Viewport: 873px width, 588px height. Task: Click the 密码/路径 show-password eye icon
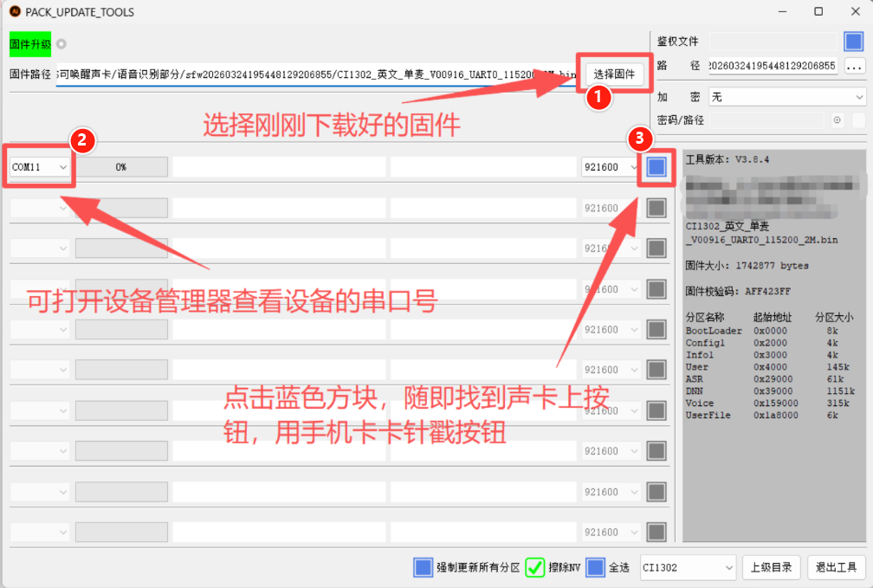point(837,120)
